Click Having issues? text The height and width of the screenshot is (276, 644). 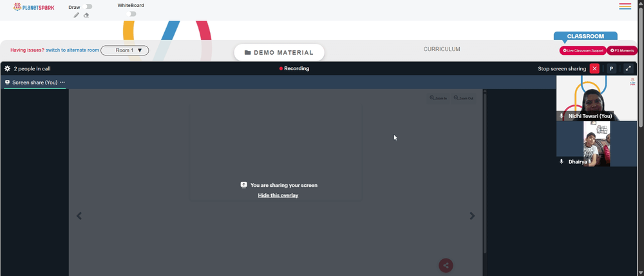click(x=27, y=50)
